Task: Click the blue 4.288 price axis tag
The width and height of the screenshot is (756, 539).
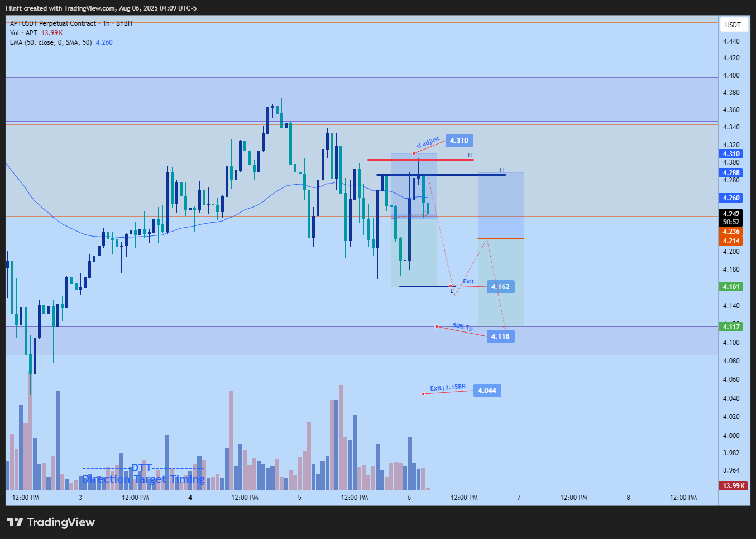Action: pyautogui.click(x=731, y=173)
